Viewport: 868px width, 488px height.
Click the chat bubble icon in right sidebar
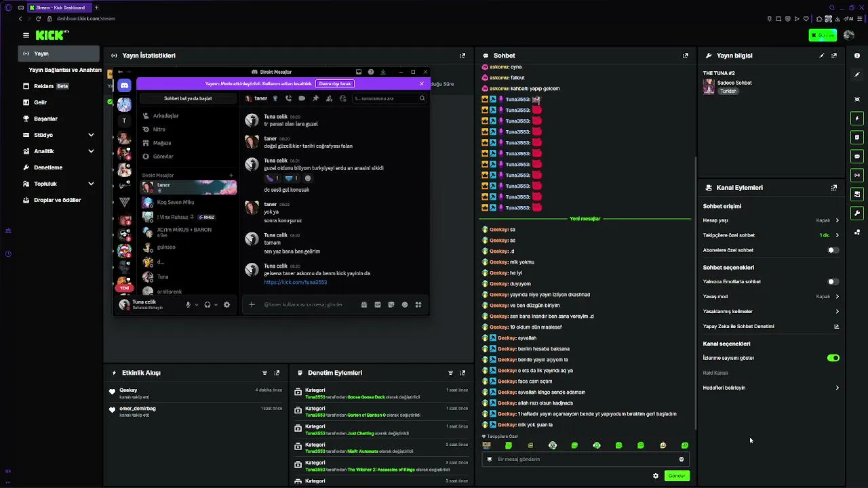tap(857, 157)
